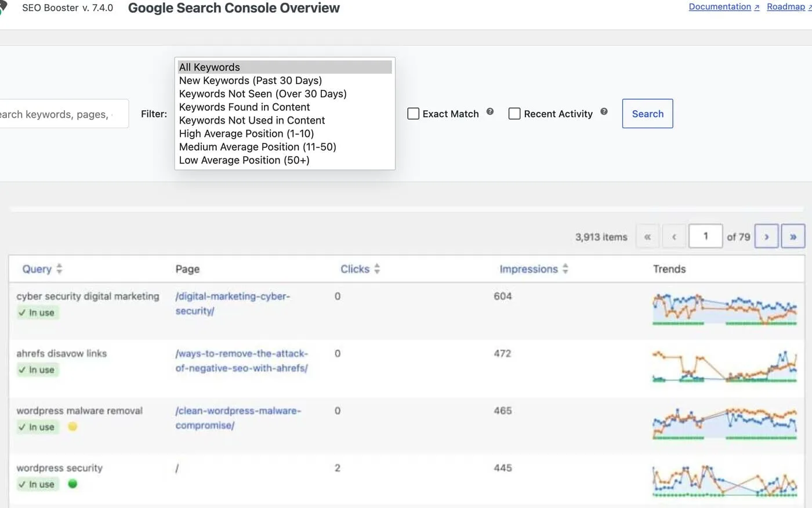Select Keywords Not Seen (Over 30 Days)
The image size is (812, 508).
click(285, 94)
